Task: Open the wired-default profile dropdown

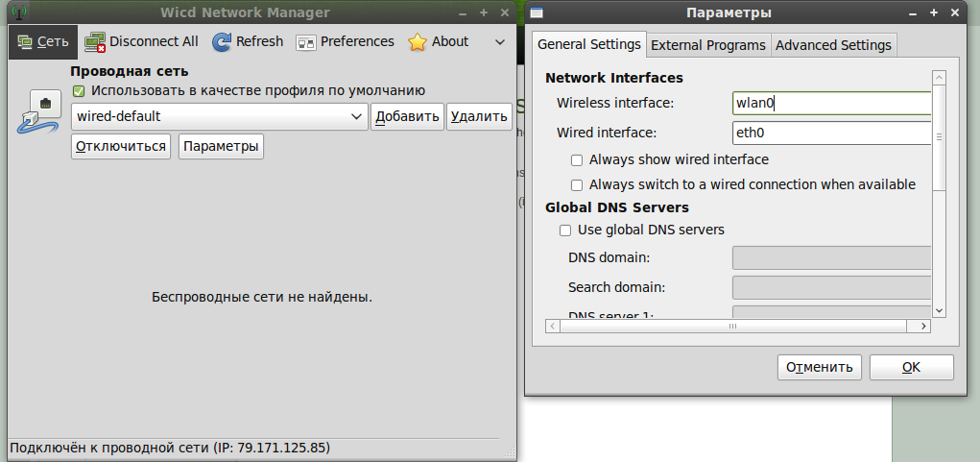Action: pos(220,116)
